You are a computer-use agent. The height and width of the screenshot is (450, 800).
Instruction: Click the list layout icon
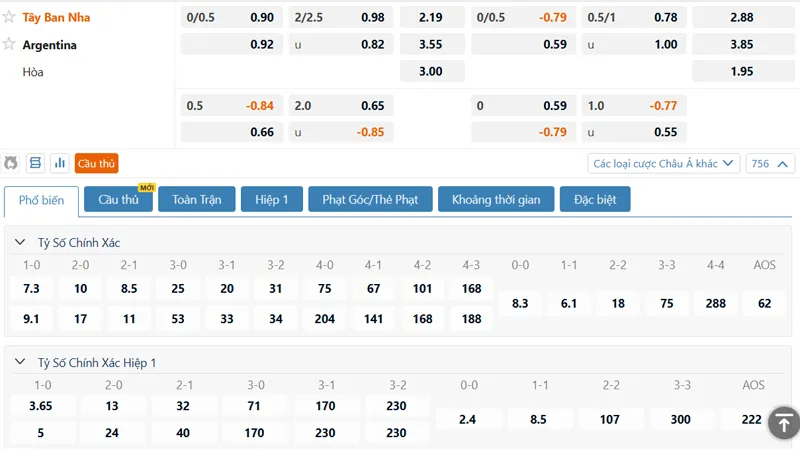click(x=35, y=163)
